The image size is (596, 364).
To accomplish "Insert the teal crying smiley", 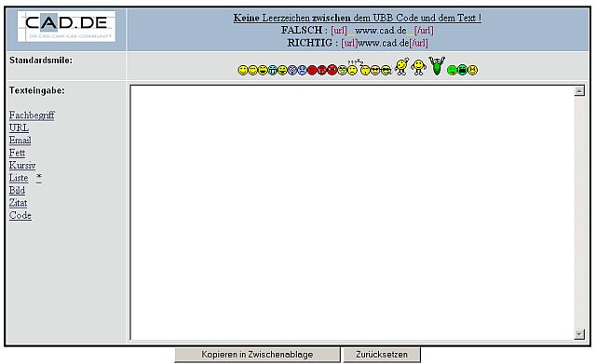I will pos(273,71).
